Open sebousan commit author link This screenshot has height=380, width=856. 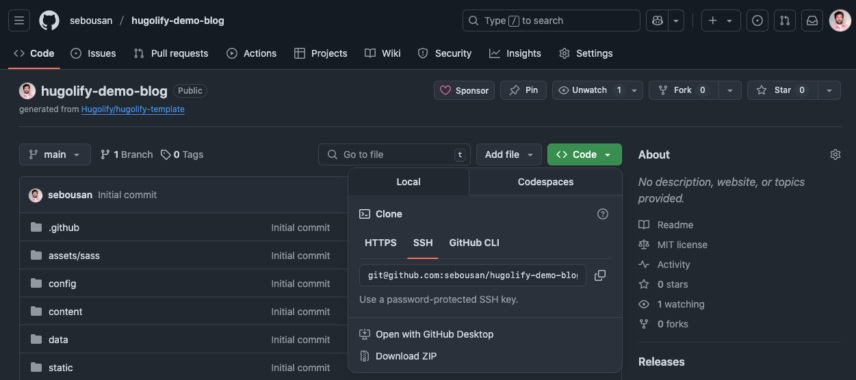click(70, 195)
